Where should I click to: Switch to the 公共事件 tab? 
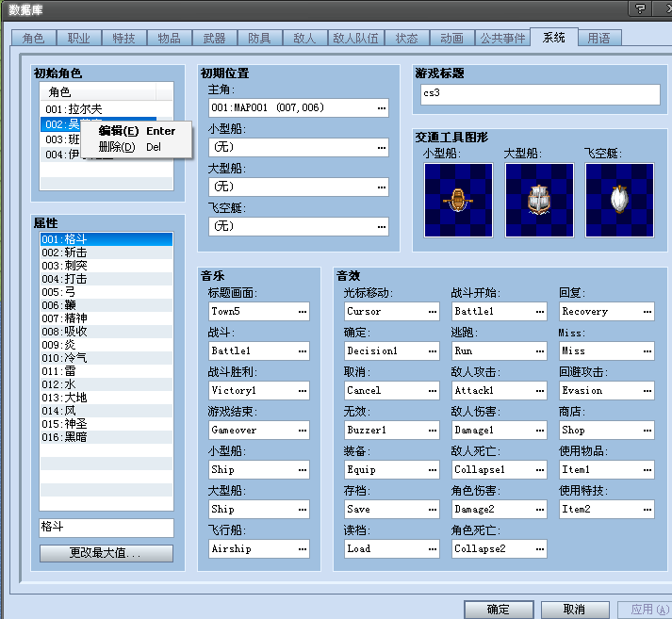(502, 38)
